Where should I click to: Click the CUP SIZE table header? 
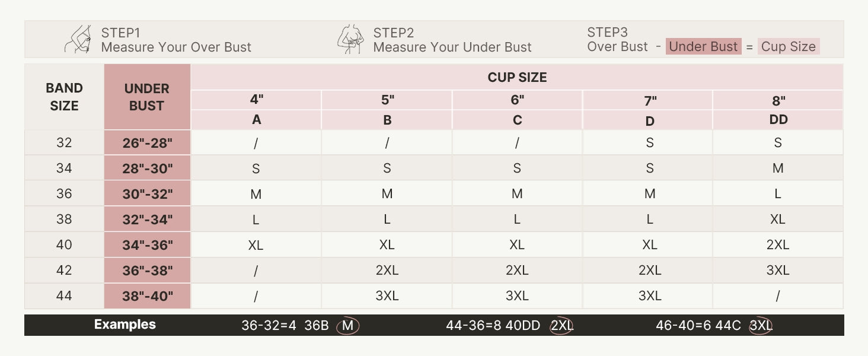pos(517,77)
